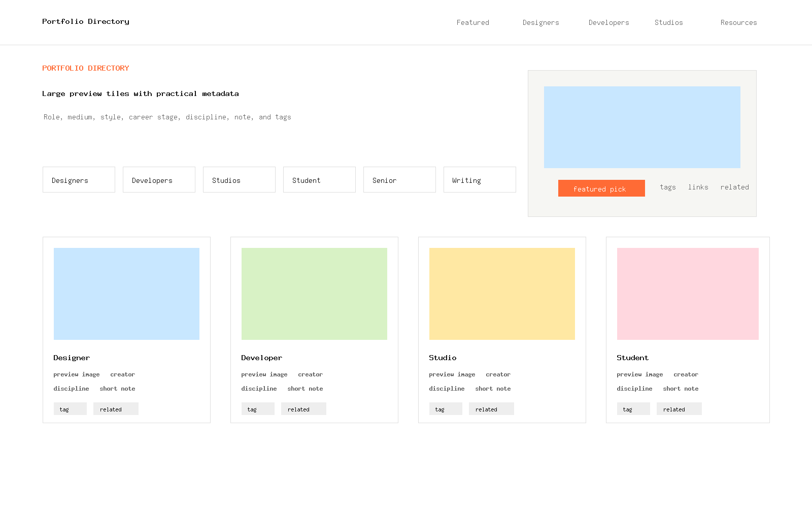Click 'preview image' text on Studio card

tap(452, 374)
